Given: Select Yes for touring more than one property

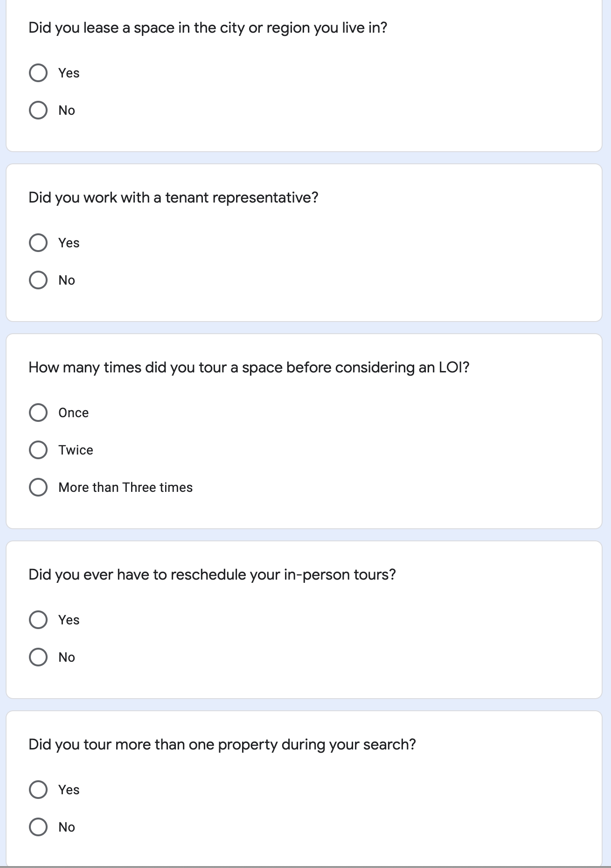Looking at the screenshot, I should 38,790.
